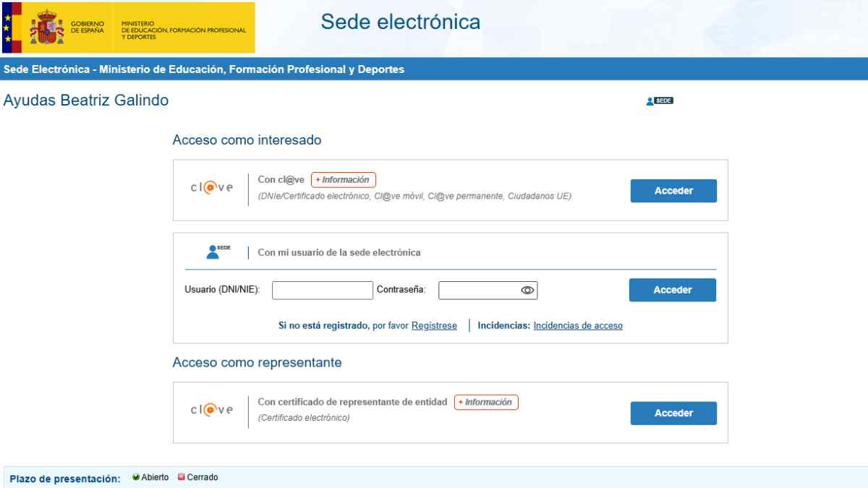Open the Información popup for cl@ve
Image resolution: width=868 pixels, height=488 pixels.
(x=344, y=179)
